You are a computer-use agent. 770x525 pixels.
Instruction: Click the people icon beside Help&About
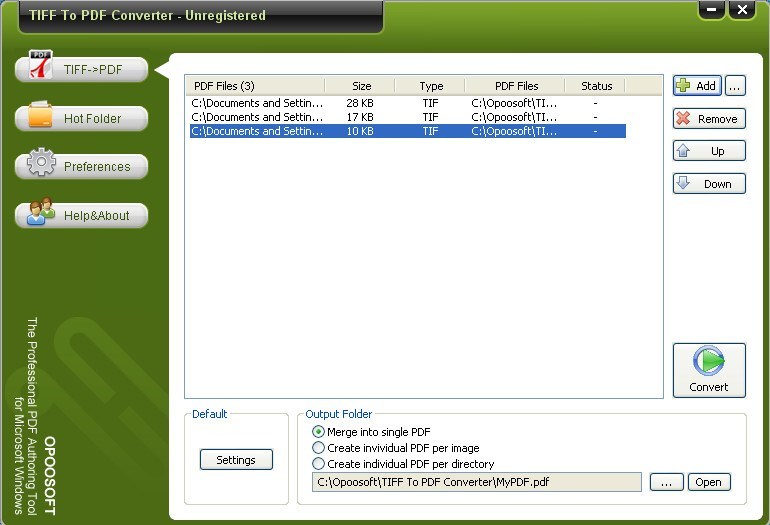(41, 211)
